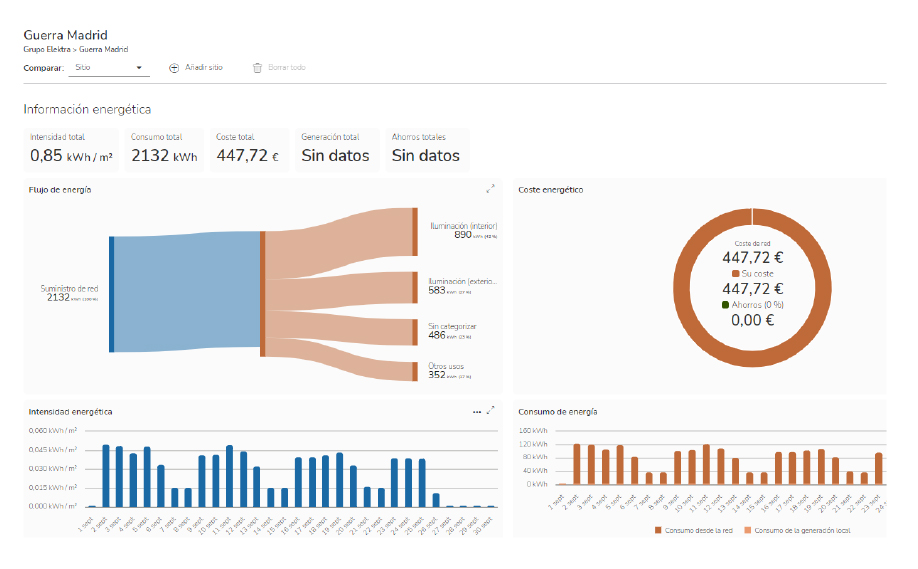Click the Ahorros totales Sin datos card
Image resolution: width=918 pixels, height=569 pixels.
point(427,149)
